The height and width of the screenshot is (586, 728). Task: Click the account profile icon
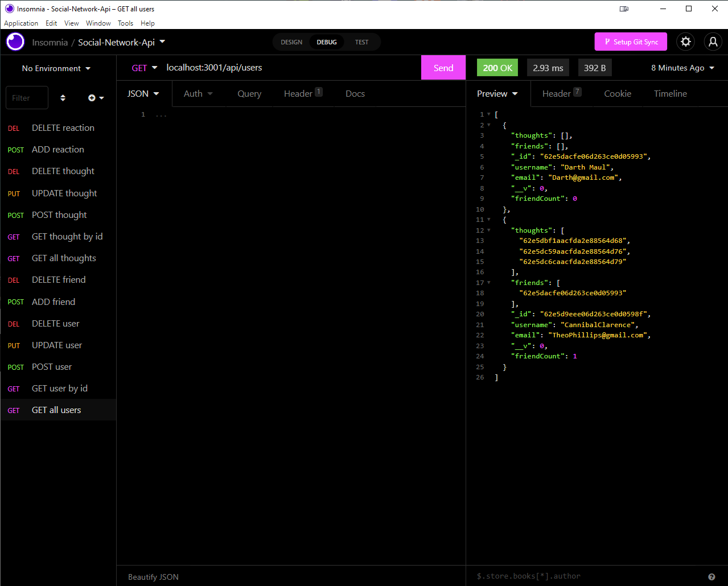[713, 42]
